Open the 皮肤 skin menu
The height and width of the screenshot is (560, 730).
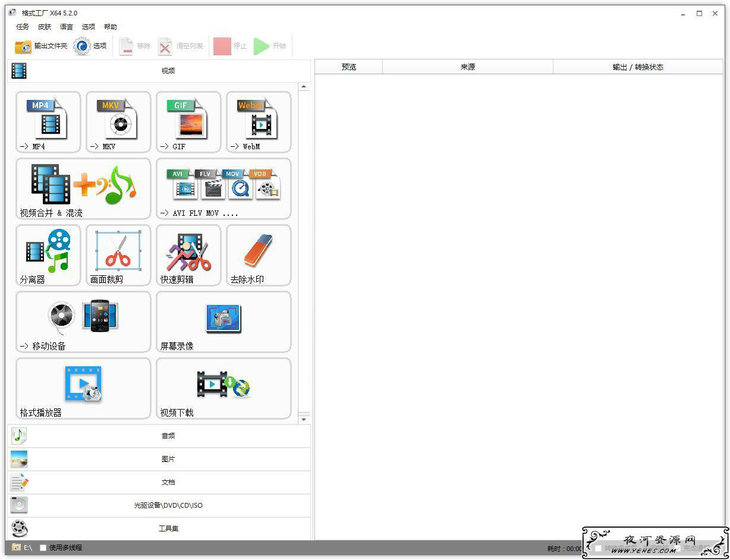pyautogui.click(x=45, y=27)
